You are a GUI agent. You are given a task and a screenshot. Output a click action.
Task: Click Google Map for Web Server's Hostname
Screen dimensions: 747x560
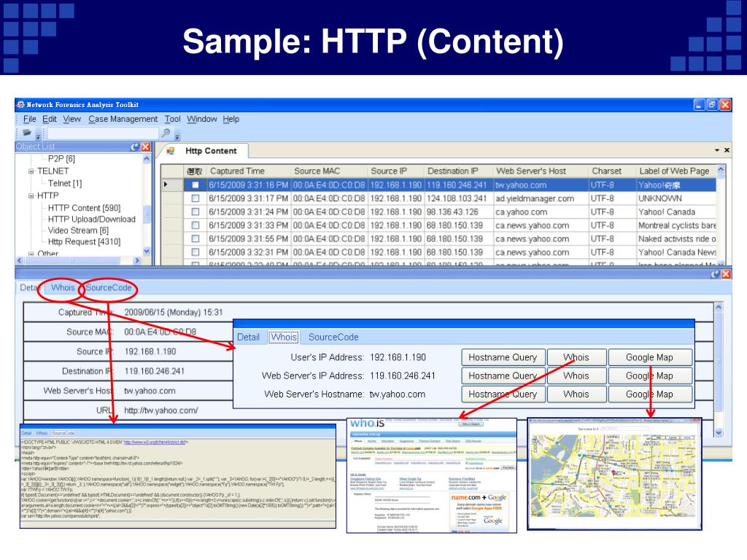pos(650,394)
